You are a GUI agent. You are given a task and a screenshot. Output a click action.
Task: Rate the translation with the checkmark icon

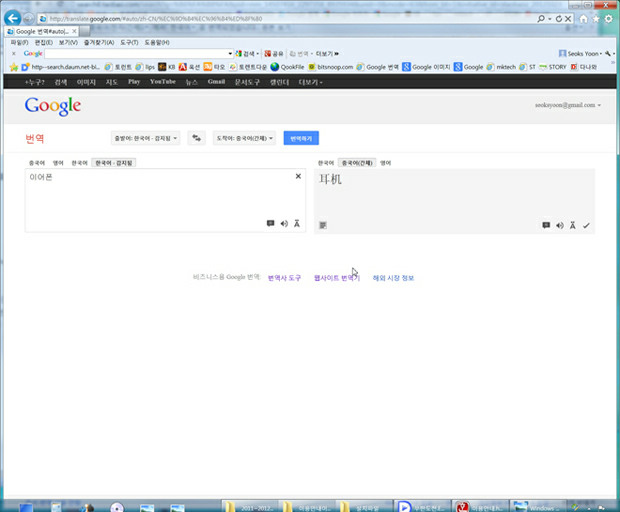pyautogui.click(x=586, y=225)
